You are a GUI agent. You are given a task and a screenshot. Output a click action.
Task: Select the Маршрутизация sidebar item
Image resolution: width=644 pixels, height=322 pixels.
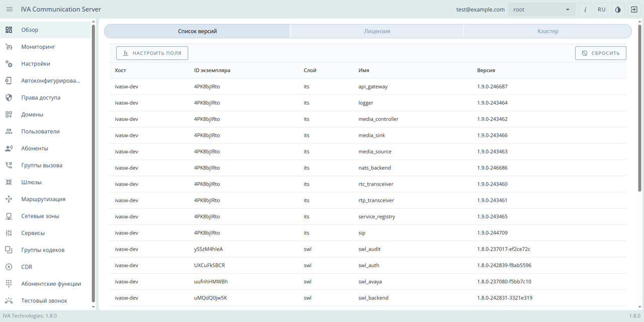pos(43,199)
